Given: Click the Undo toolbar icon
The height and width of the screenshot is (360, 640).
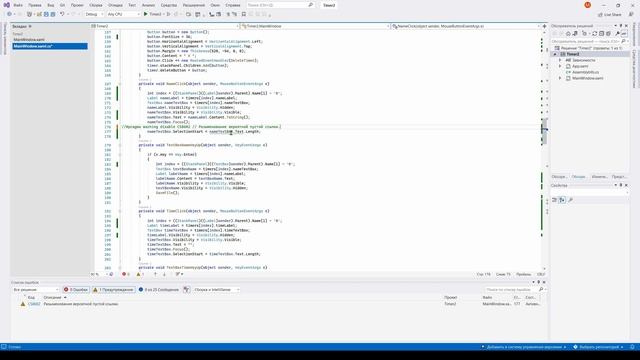Looking at the screenshot, I should [62, 14].
